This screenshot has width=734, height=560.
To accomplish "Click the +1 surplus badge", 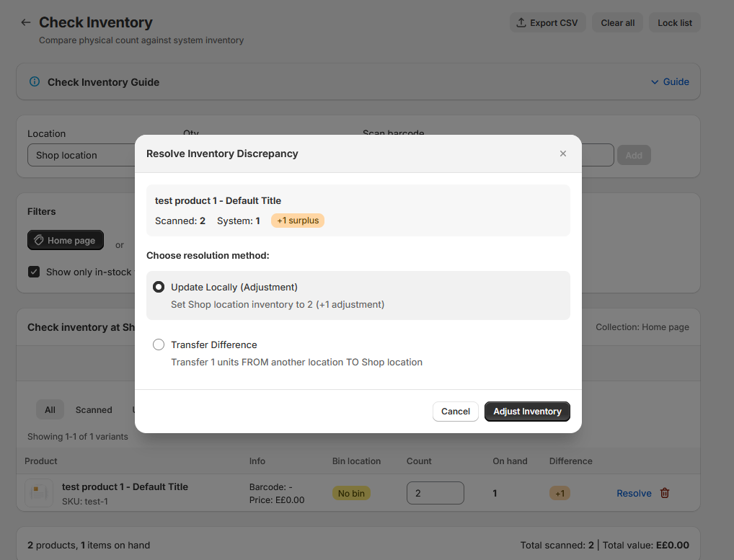I will click(298, 221).
